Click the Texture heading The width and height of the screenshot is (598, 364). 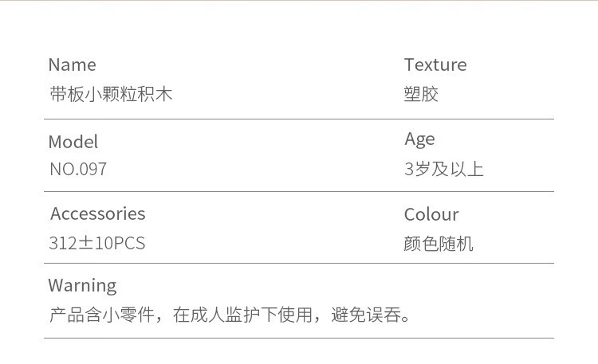[435, 65]
